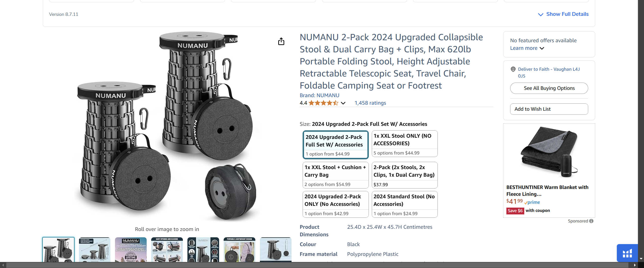Click the Sponsored info icon
This screenshot has height=268, width=644.
(591, 221)
